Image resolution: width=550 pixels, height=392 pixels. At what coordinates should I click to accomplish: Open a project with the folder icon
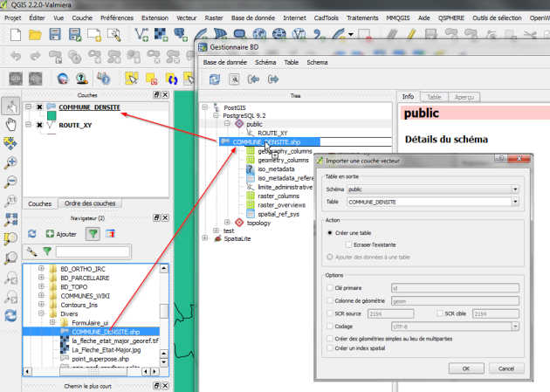click(35, 35)
